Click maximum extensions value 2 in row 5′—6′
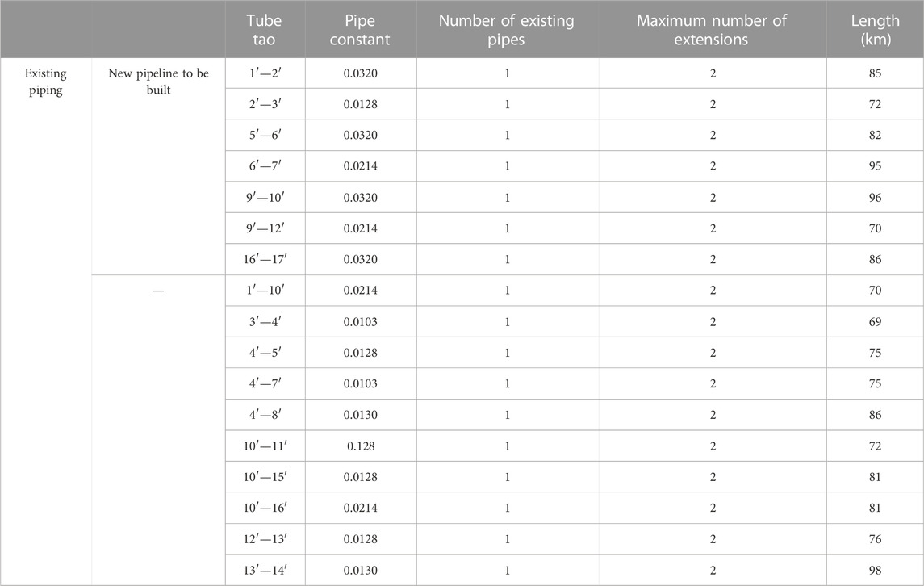This screenshot has width=924, height=586. tap(713, 135)
